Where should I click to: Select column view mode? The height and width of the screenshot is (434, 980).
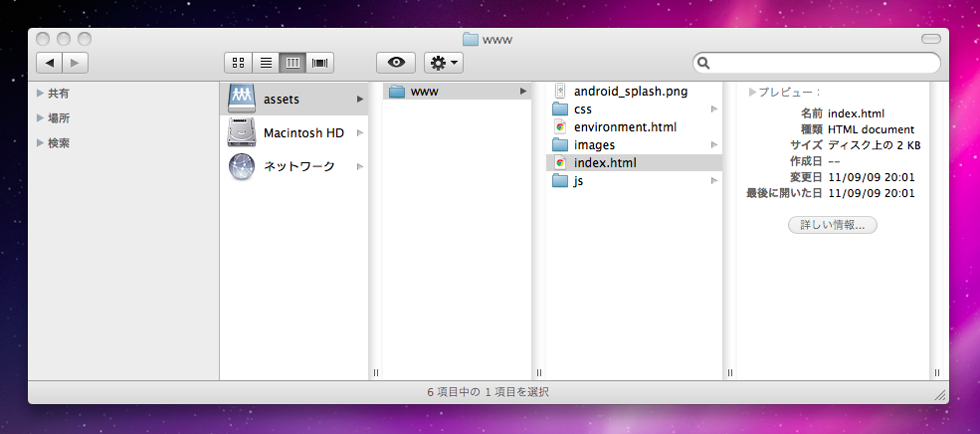pyautogui.click(x=293, y=63)
